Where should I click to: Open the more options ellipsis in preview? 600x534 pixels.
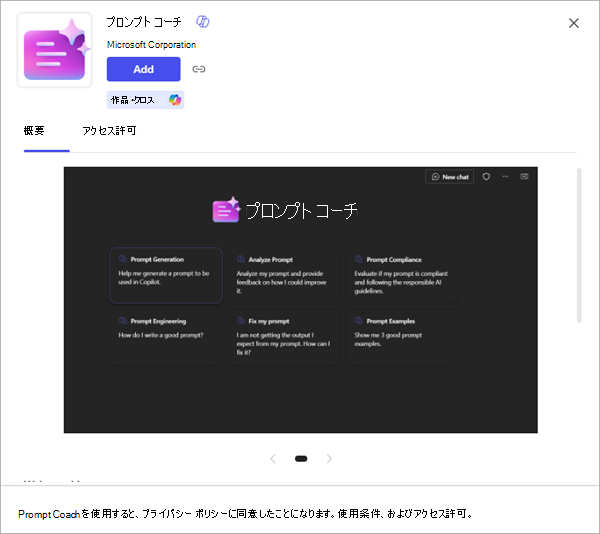[505, 177]
